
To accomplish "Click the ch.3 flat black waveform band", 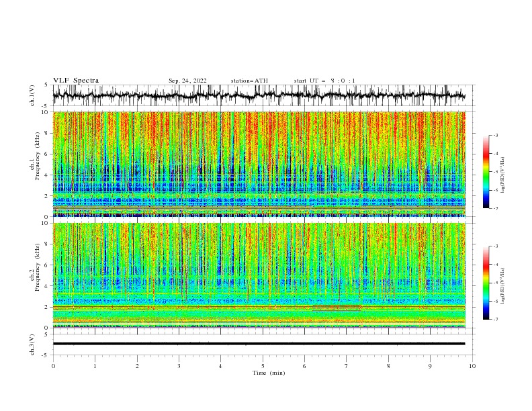I will [x=259, y=344].
